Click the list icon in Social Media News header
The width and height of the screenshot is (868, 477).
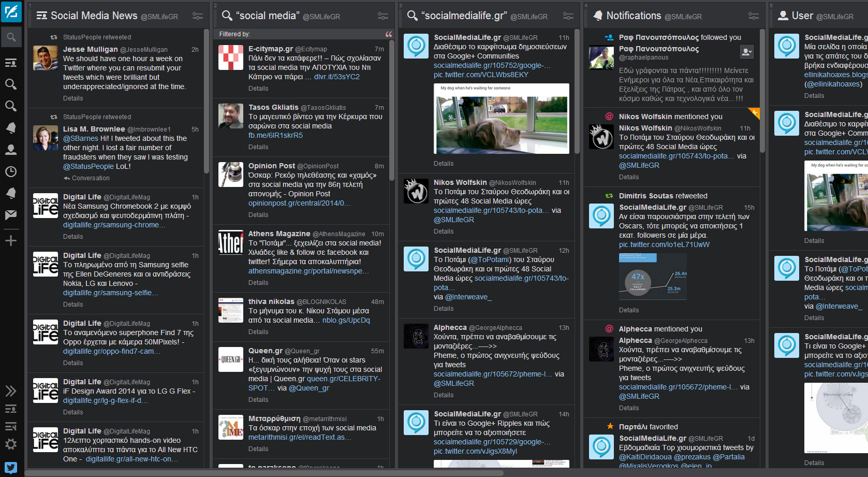pyautogui.click(x=42, y=16)
